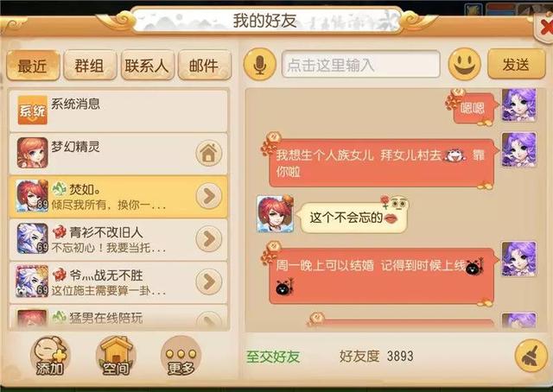Image resolution: width=553 pixels, height=392 pixels.
Task: Open the 添加 add friend icon
Action: (x=50, y=356)
